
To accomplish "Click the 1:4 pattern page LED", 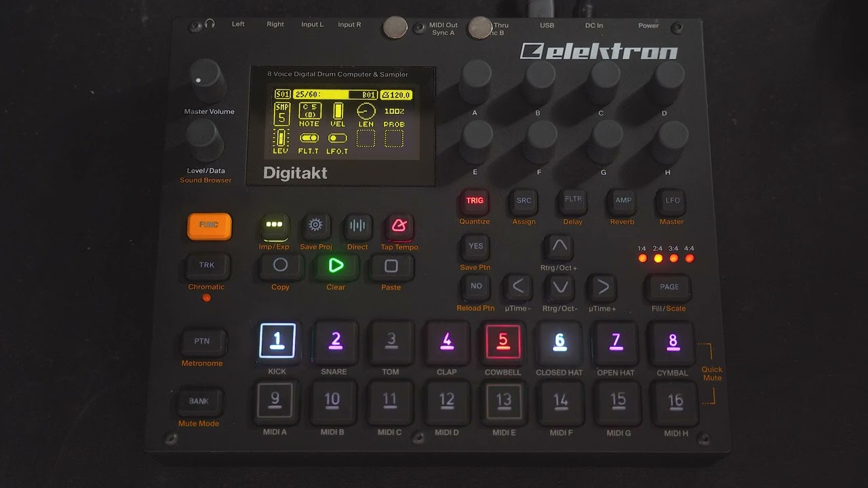I will [642, 258].
